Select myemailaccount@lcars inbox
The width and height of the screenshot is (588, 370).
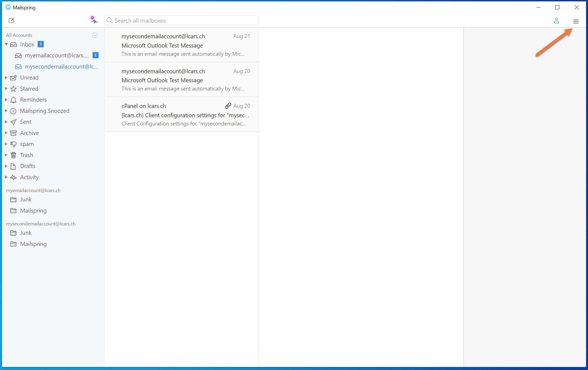click(57, 55)
